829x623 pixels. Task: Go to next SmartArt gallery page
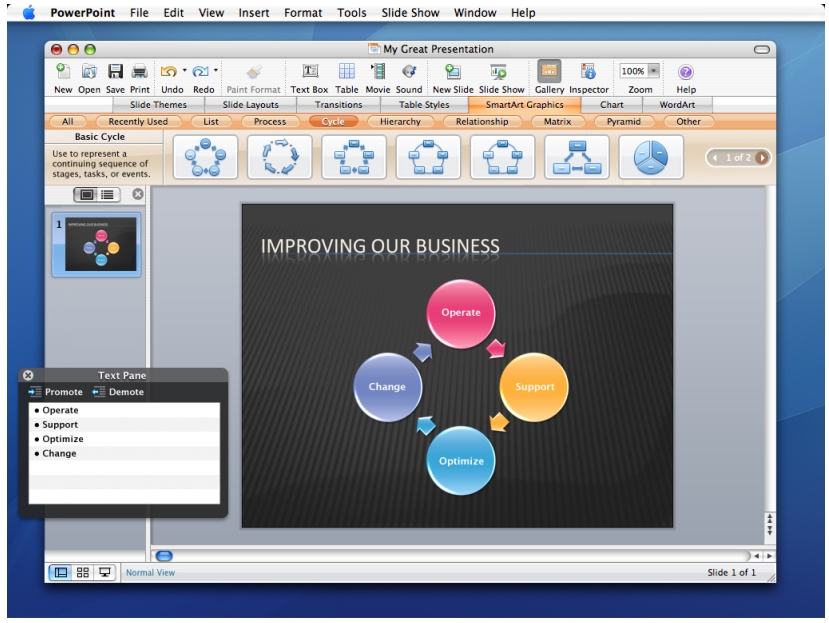coord(762,157)
